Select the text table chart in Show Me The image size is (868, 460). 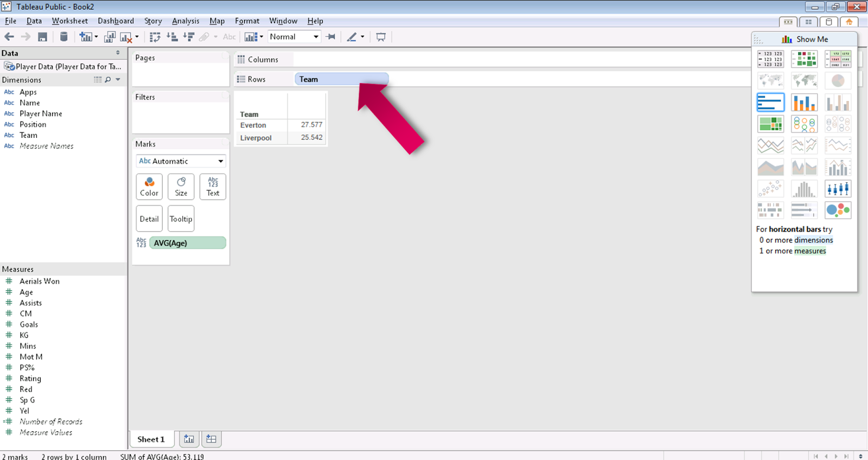(x=770, y=59)
